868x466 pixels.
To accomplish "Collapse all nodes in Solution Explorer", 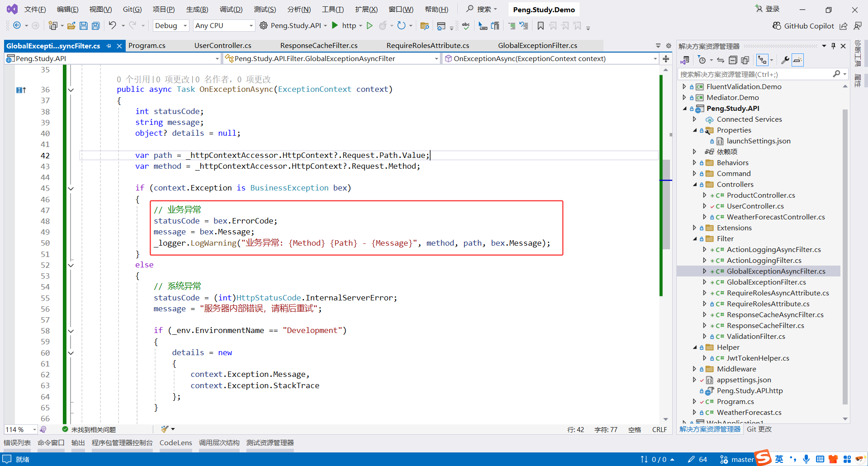I will 733,60.
